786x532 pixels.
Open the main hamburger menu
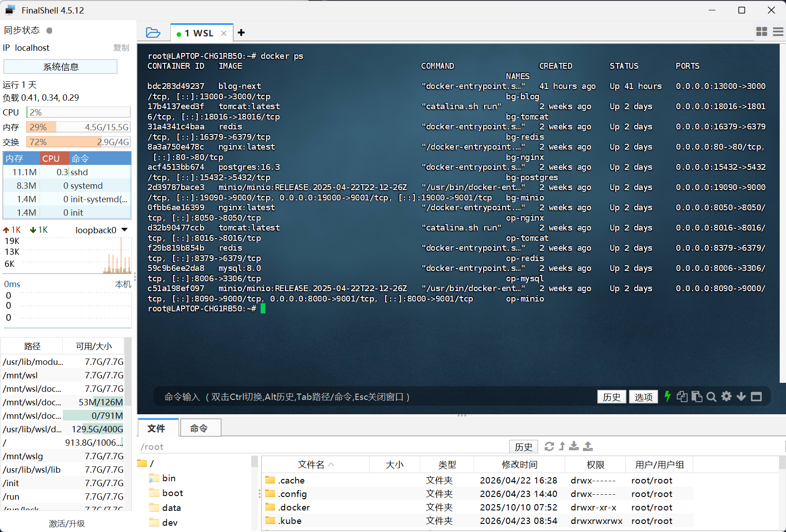(x=778, y=31)
